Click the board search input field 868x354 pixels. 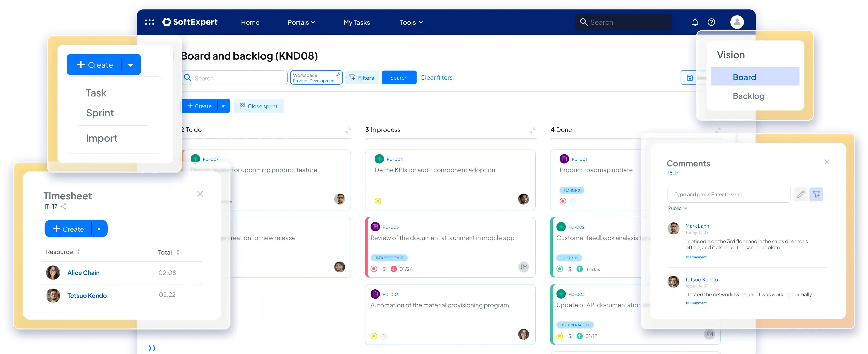click(234, 78)
